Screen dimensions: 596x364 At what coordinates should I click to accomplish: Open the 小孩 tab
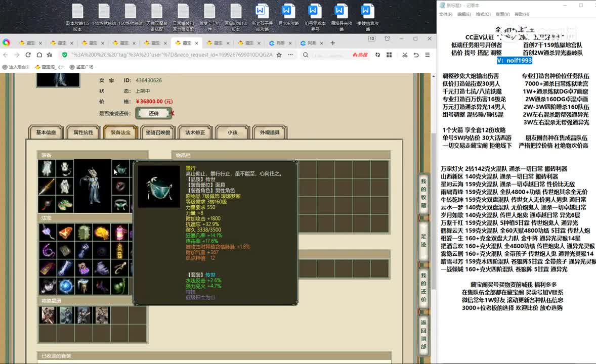(232, 132)
